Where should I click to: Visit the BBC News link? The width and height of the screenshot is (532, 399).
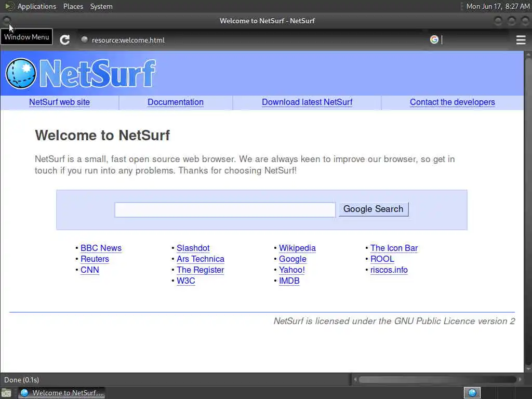(101, 248)
